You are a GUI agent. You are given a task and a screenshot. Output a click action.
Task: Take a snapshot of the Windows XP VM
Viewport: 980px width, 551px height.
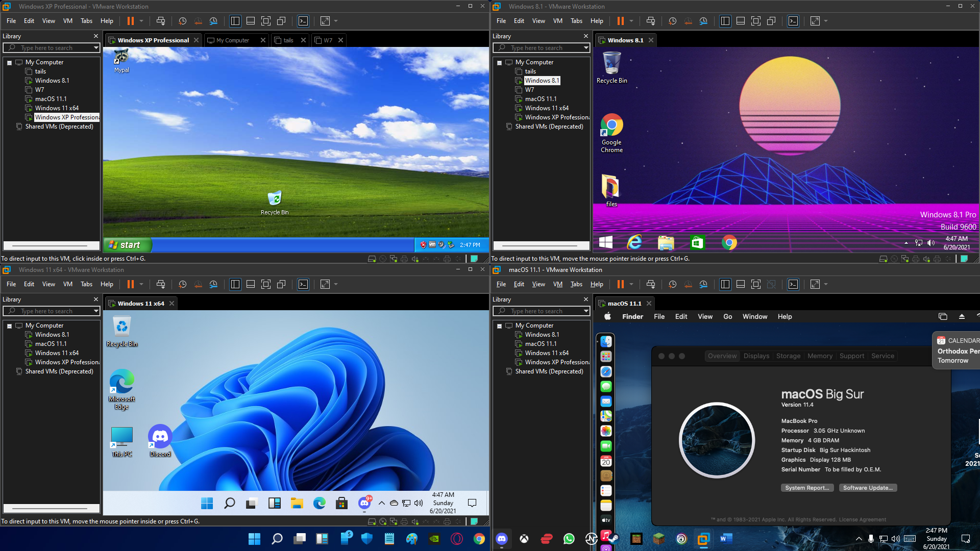pos(182,21)
